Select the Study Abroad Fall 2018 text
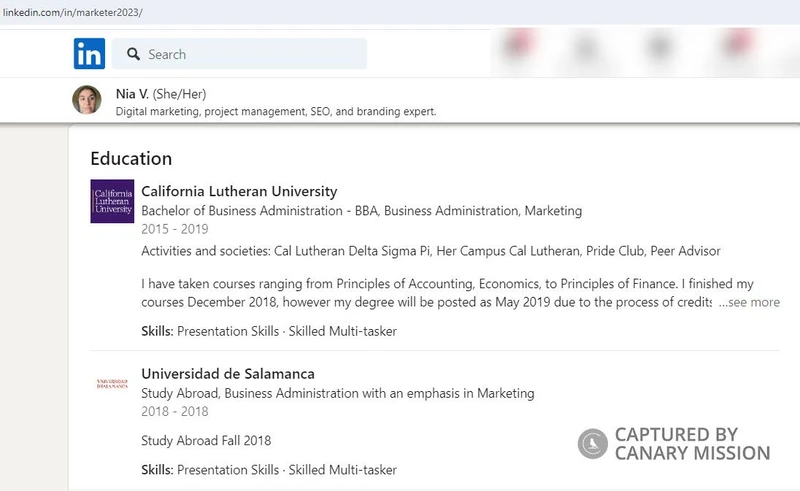 click(x=206, y=440)
